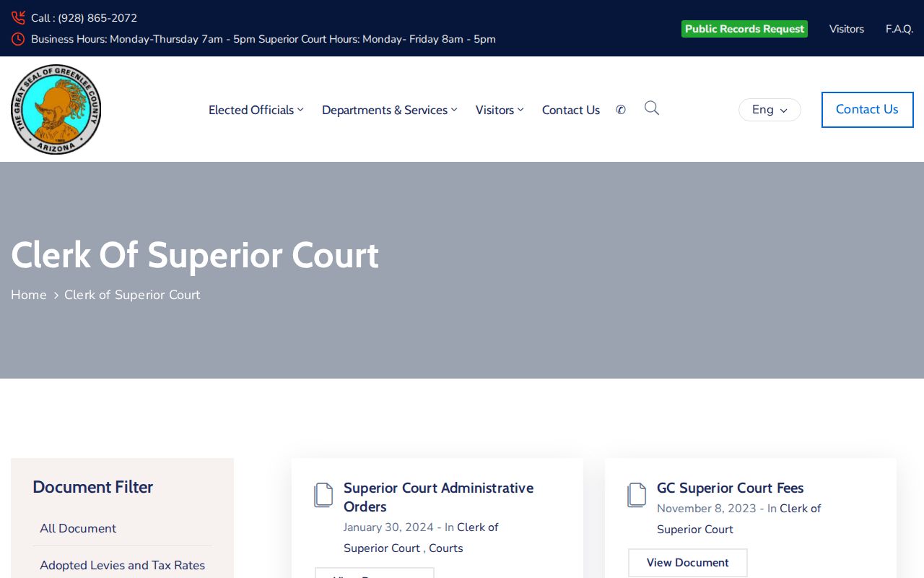The width and height of the screenshot is (924, 578).
Task: Click Clerk of Superior Court category under Administrative Orders
Action: [x=421, y=538]
